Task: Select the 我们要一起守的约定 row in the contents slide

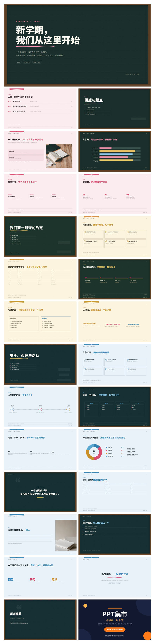Action: point(40,106)
